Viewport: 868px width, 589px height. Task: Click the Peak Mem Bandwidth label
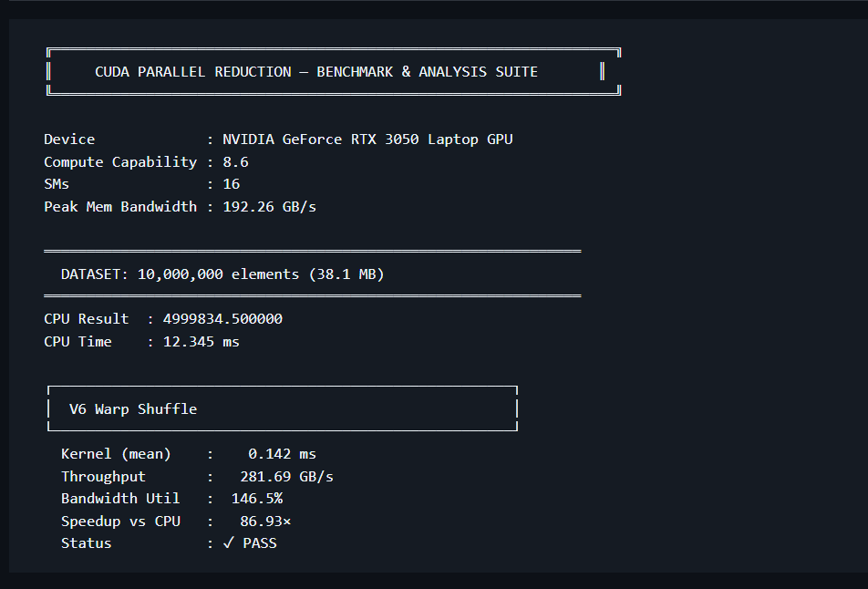[x=120, y=206]
